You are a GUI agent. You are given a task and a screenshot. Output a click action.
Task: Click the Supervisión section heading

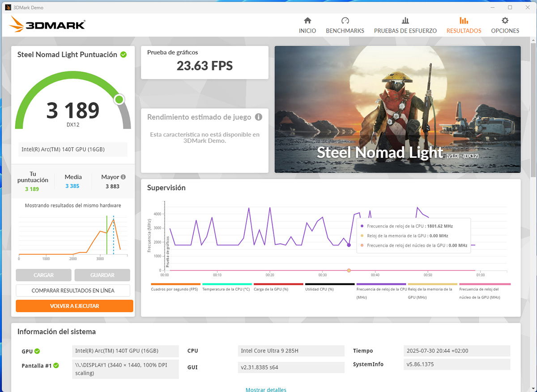click(x=166, y=188)
